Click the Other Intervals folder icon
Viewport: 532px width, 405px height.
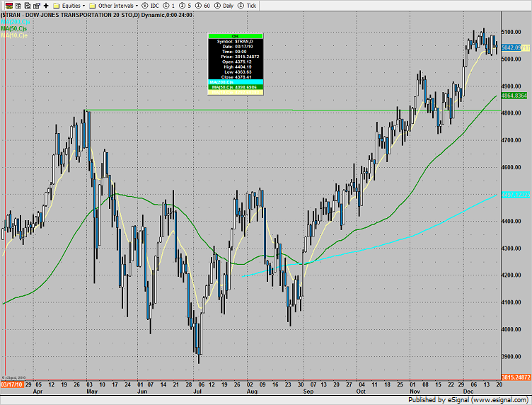click(92, 6)
